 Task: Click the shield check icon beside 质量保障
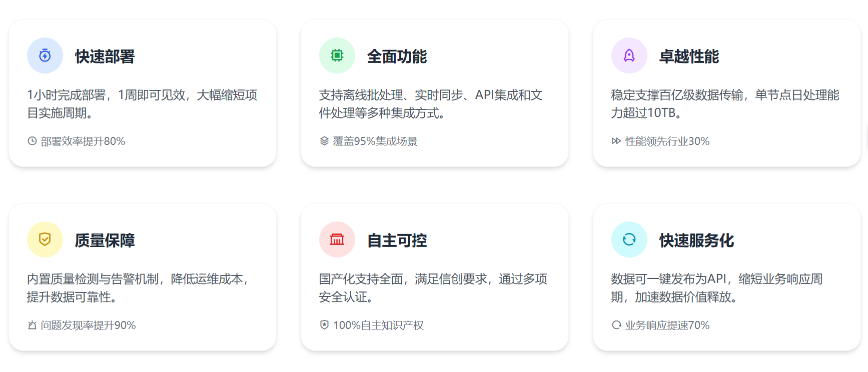(x=45, y=239)
